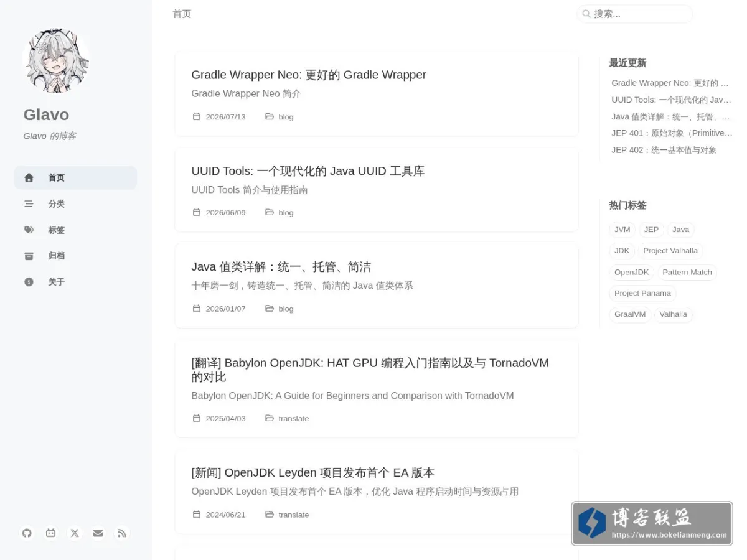
Task: Open post Java 值类详解:统一、托管、简洁
Action: pos(281,267)
